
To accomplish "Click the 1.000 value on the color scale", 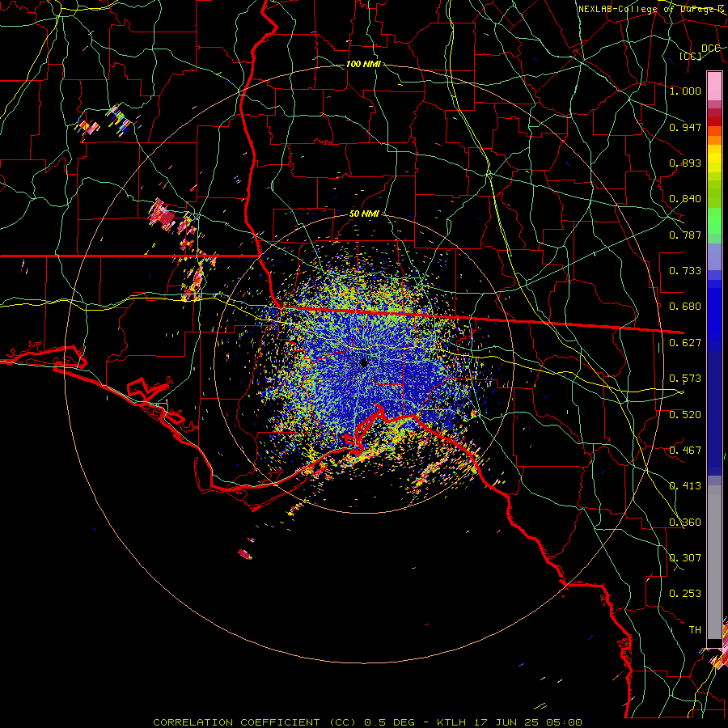I will pos(685,91).
